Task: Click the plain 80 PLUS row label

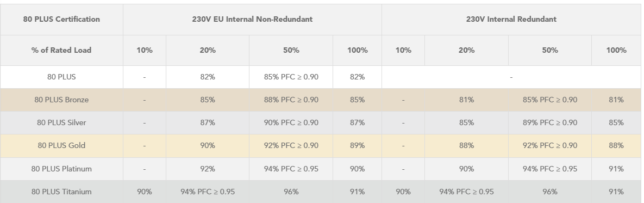Action: coord(61,77)
